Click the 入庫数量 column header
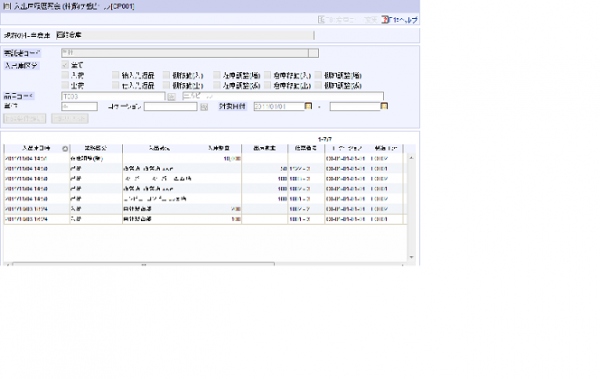600x379 pixels. tap(218, 148)
